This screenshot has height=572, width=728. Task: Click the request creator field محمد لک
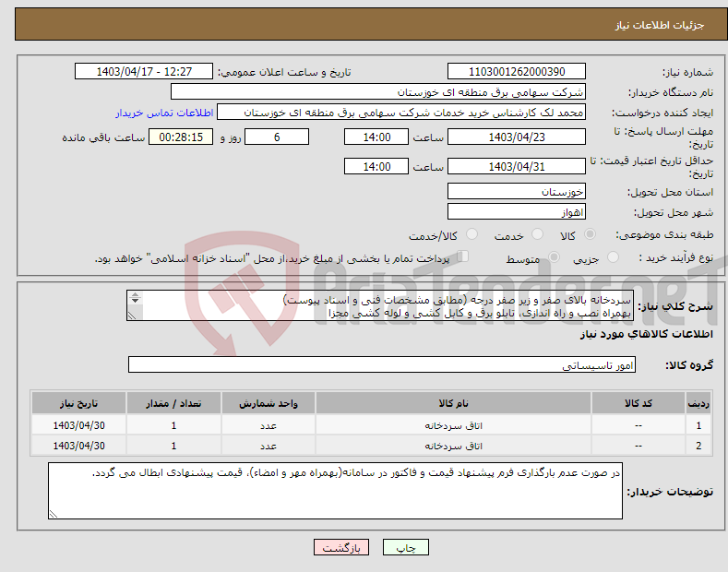(401, 113)
